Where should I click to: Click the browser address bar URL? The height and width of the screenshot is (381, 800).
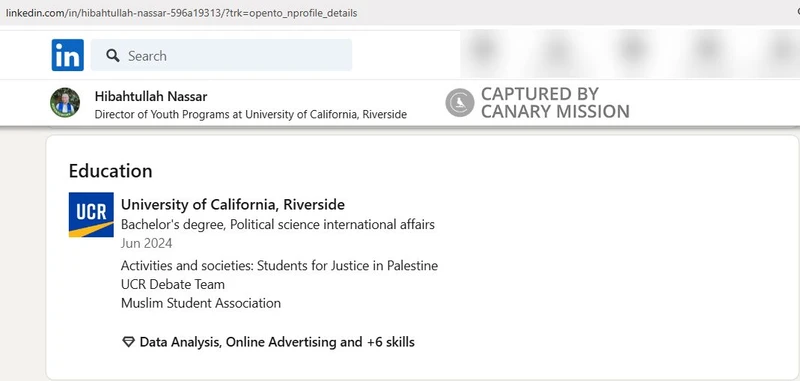point(181,13)
